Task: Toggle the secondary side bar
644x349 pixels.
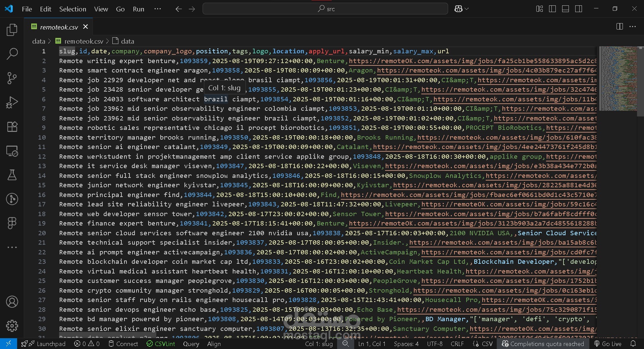Action: [x=579, y=9]
